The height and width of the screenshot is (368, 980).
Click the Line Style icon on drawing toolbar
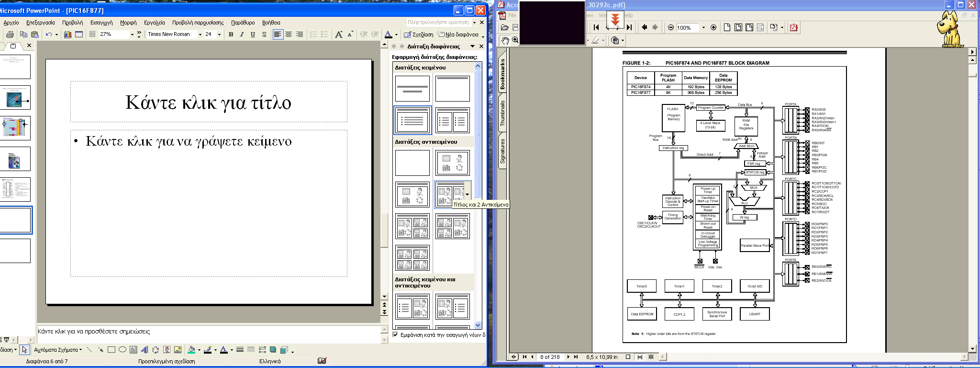(x=240, y=350)
